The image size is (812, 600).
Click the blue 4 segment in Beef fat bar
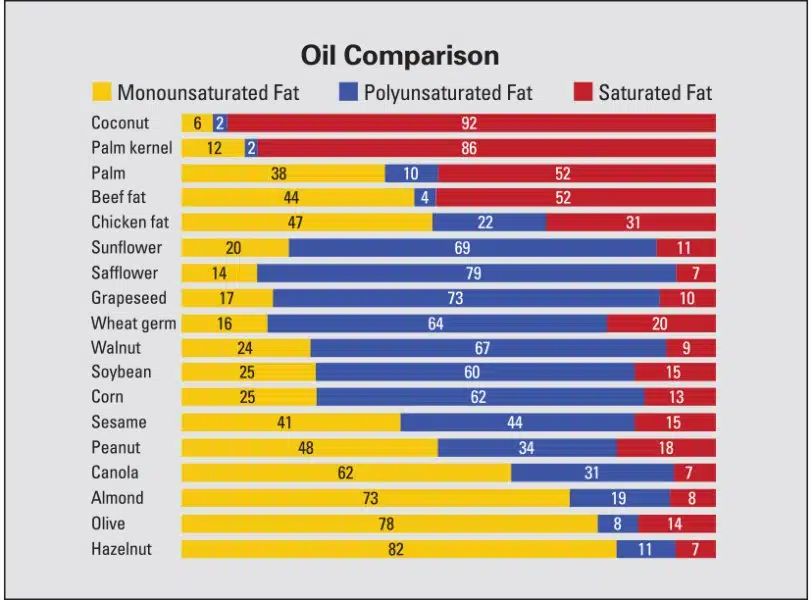(x=425, y=197)
